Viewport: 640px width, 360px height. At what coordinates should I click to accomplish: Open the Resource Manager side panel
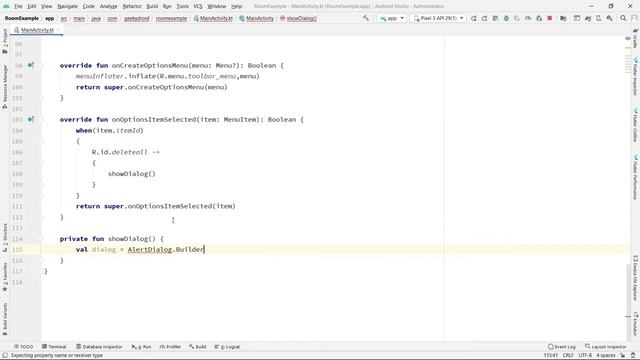coord(5,87)
